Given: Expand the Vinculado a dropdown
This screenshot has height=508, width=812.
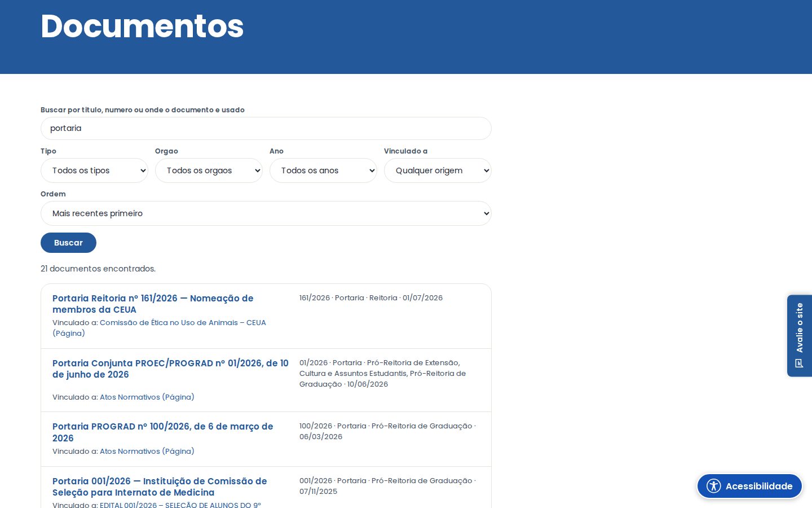Looking at the screenshot, I should (438, 170).
